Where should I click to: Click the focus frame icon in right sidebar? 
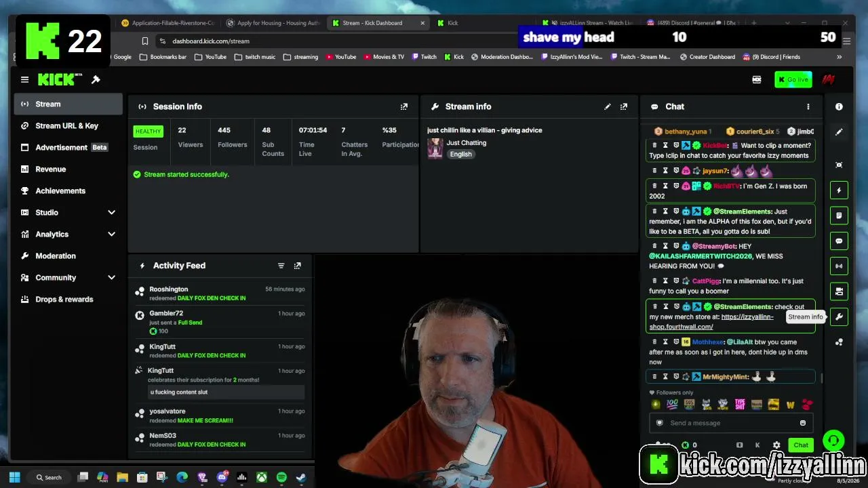tap(839, 165)
